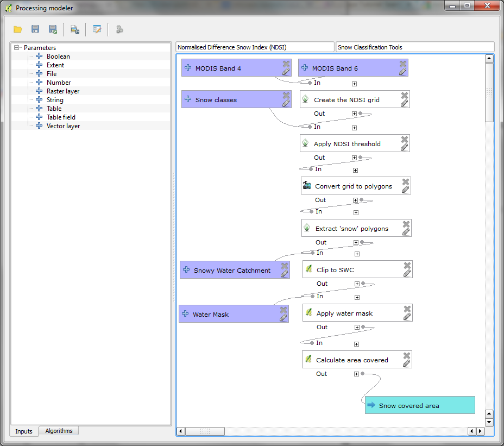Viewport: 504px width, 446px height.
Task: Click the Open model folder icon
Action: pos(18,29)
